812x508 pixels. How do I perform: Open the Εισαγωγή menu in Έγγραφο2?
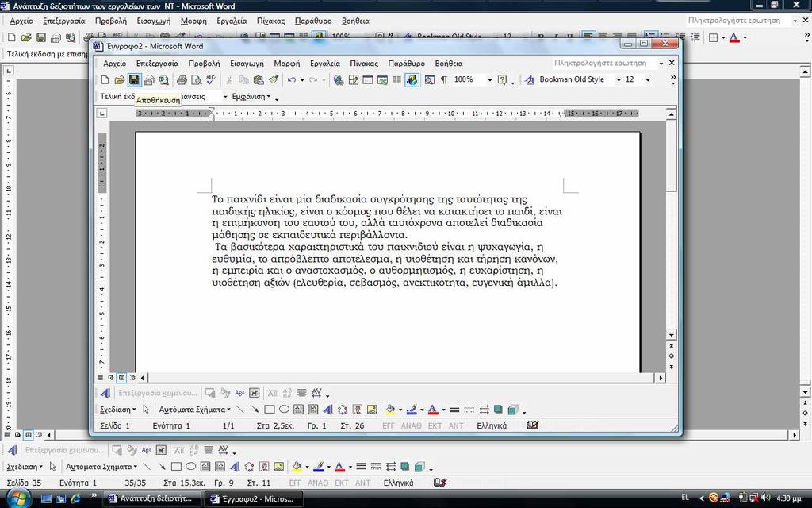coord(247,63)
